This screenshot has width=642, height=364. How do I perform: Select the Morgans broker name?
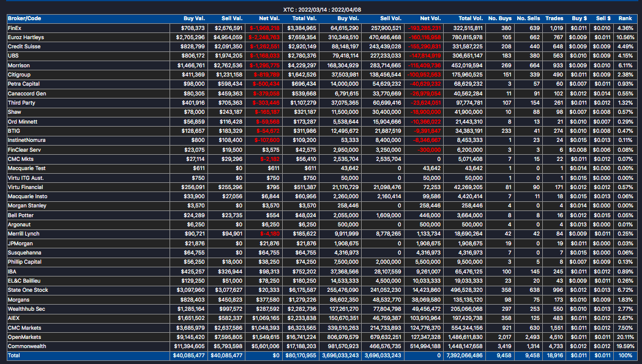pos(18,300)
